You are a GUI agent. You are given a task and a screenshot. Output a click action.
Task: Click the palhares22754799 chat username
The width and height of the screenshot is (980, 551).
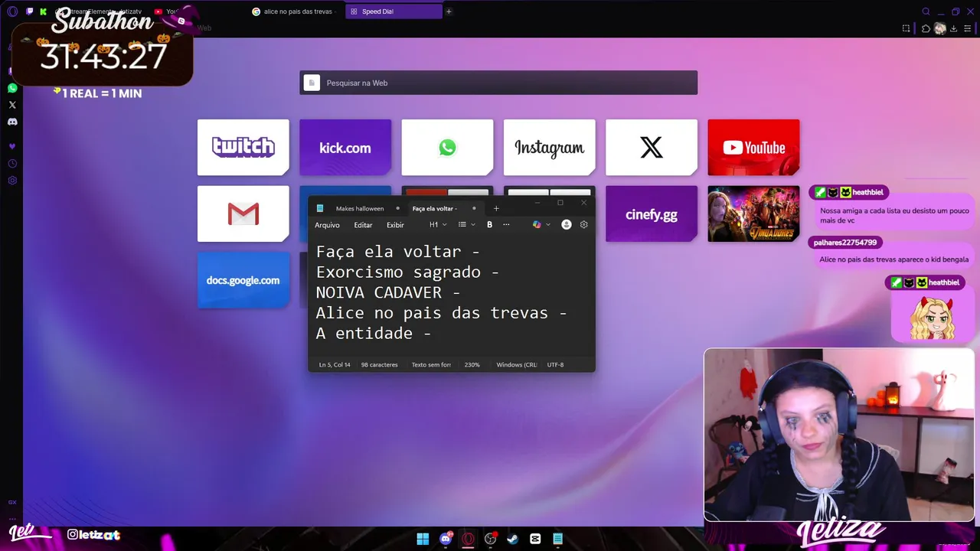pyautogui.click(x=844, y=243)
